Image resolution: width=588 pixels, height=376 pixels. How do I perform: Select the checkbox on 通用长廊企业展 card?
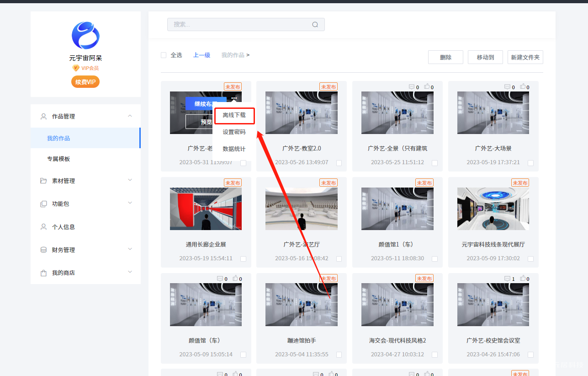click(x=243, y=259)
